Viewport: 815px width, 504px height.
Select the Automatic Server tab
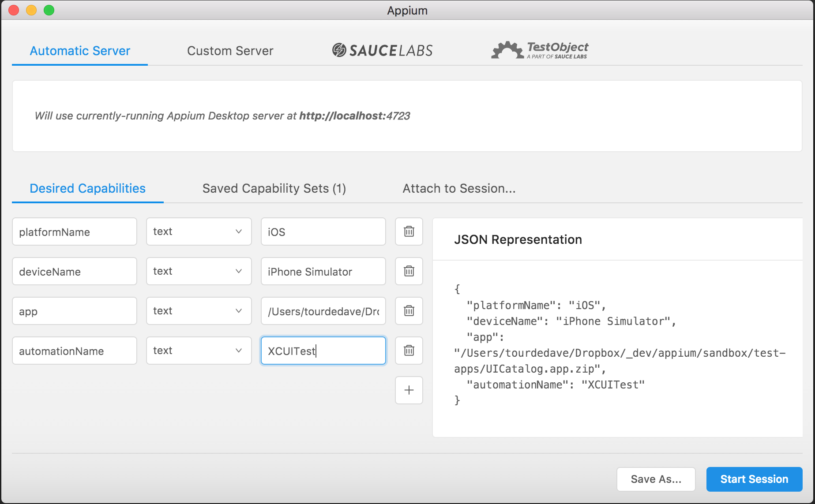click(80, 51)
